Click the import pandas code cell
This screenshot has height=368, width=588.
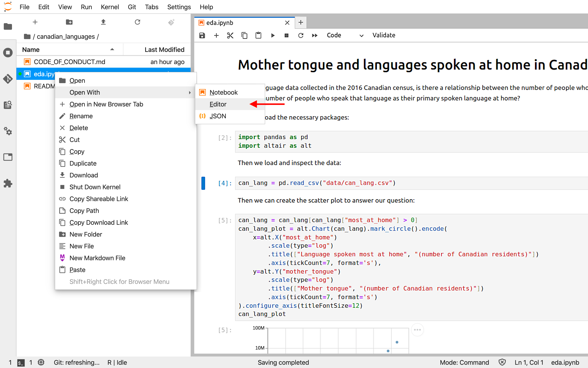pyautogui.click(x=412, y=142)
